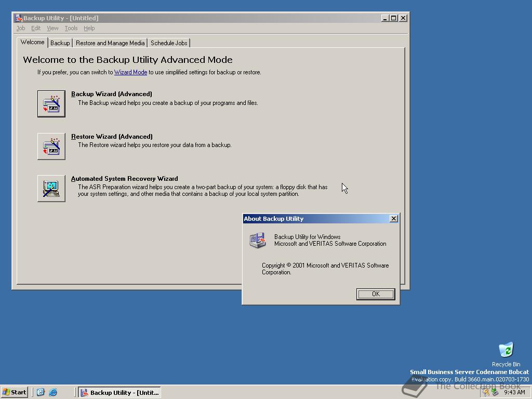
Task: Close the About Backup Utility dialog
Action: (x=394, y=219)
